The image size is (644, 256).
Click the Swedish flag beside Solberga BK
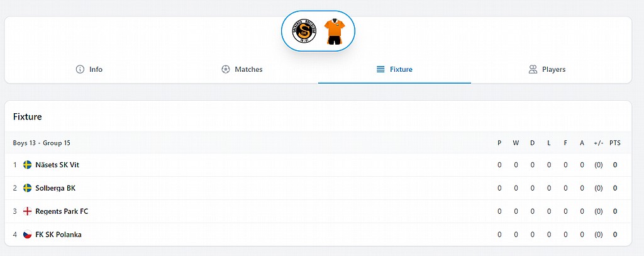click(x=28, y=188)
